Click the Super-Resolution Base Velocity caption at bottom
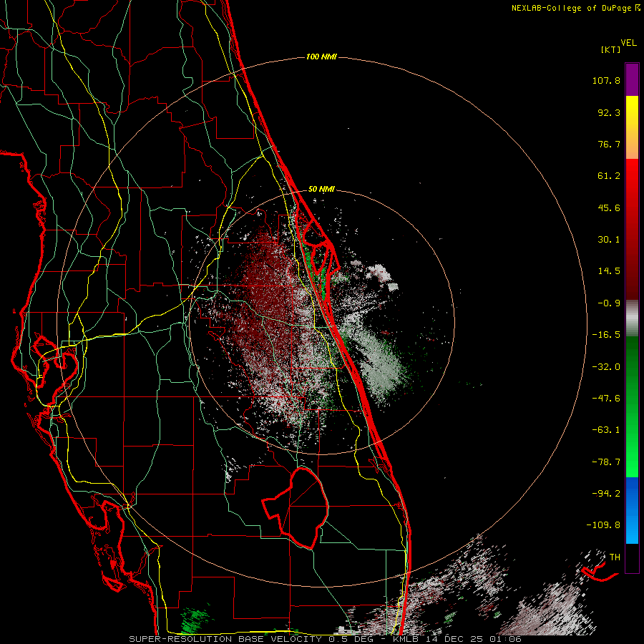Screen dimensions: 644x644 (x=326, y=639)
